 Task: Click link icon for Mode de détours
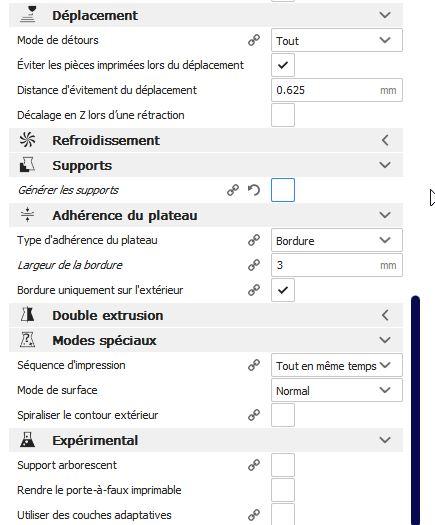254,40
